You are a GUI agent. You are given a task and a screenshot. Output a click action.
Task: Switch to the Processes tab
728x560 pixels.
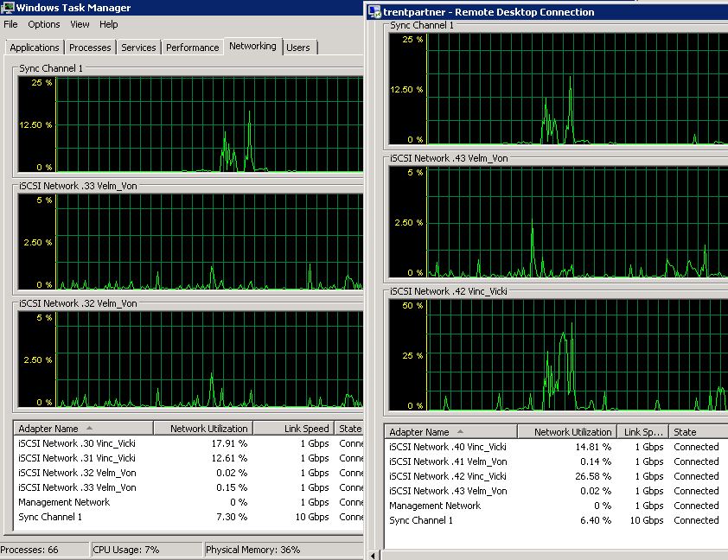[x=90, y=48]
